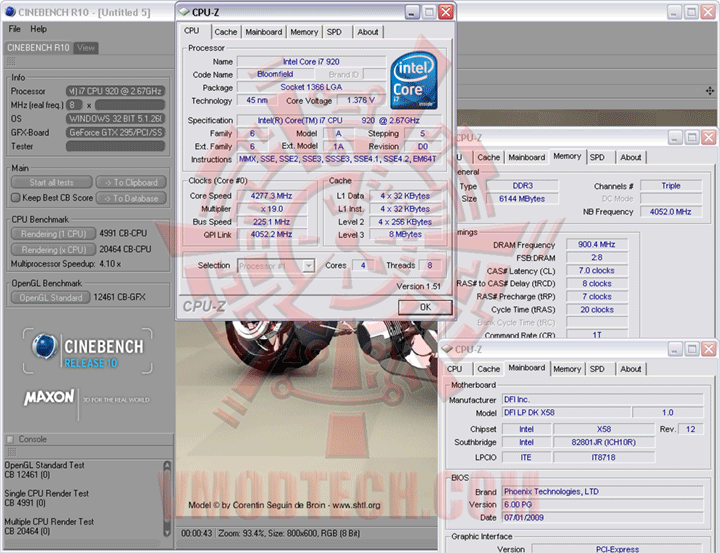Select Memory tab in middle CPU-Z window
Viewport: 720px width, 553px height.
point(567,156)
